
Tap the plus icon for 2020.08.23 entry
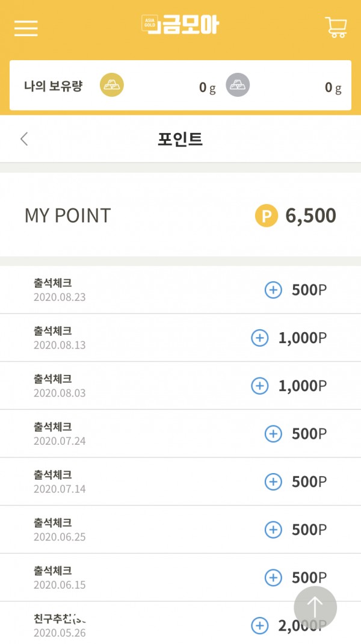click(x=273, y=290)
